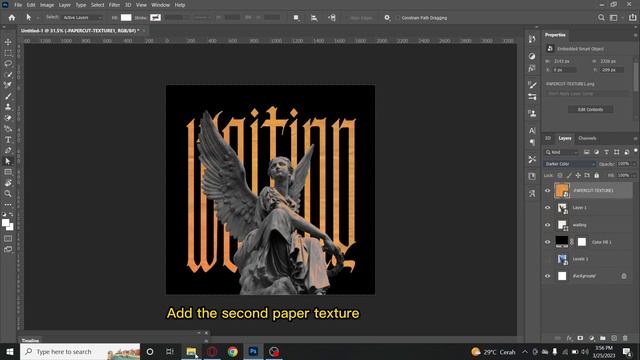The image size is (640, 360).
Task: Click the Share icon at top right
Action: click(x=633, y=18)
